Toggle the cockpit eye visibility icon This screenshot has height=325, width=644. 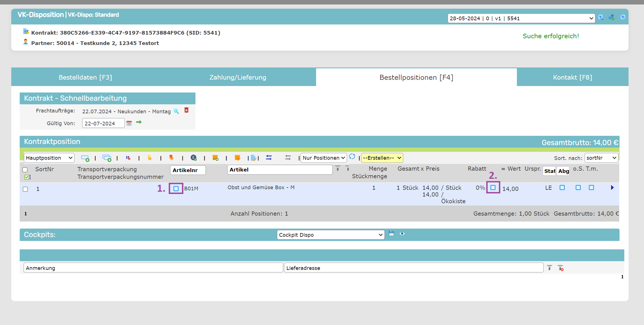click(402, 234)
